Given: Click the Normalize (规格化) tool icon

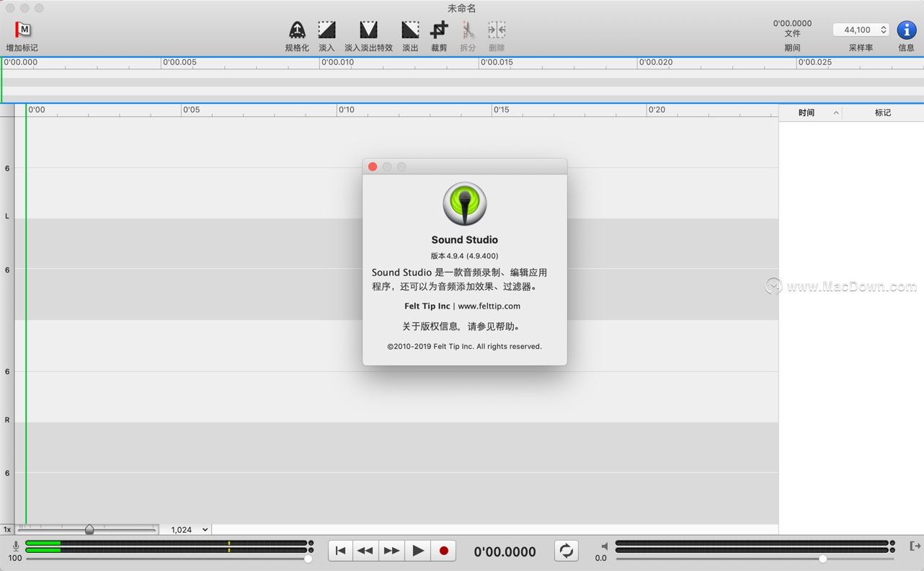Looking at the screenshot, I should click(x=297, y=30).
